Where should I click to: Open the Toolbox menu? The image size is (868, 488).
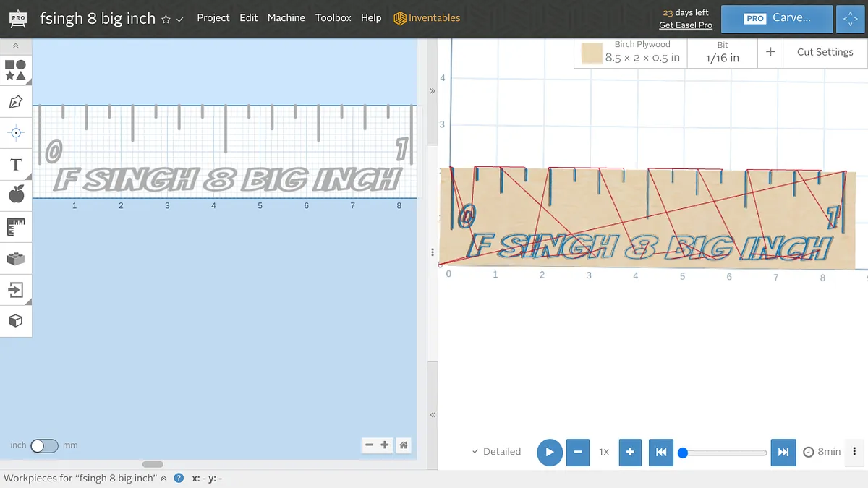(333, 18)
